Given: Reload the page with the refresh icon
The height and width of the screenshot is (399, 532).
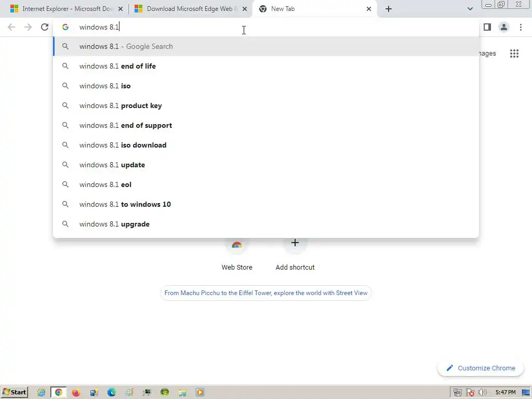Looking at the screenshot, I should tap(45, 27).
